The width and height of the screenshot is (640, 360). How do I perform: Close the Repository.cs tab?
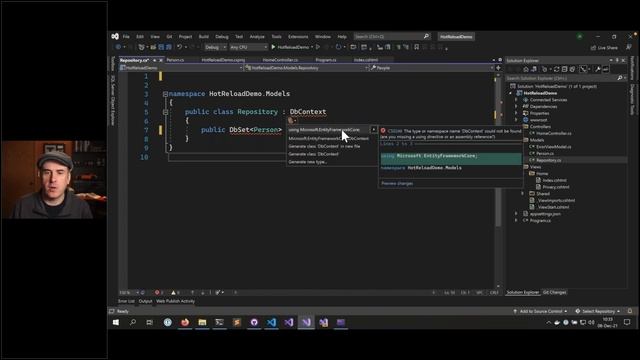pyautogui.click(x=161, y=60)
